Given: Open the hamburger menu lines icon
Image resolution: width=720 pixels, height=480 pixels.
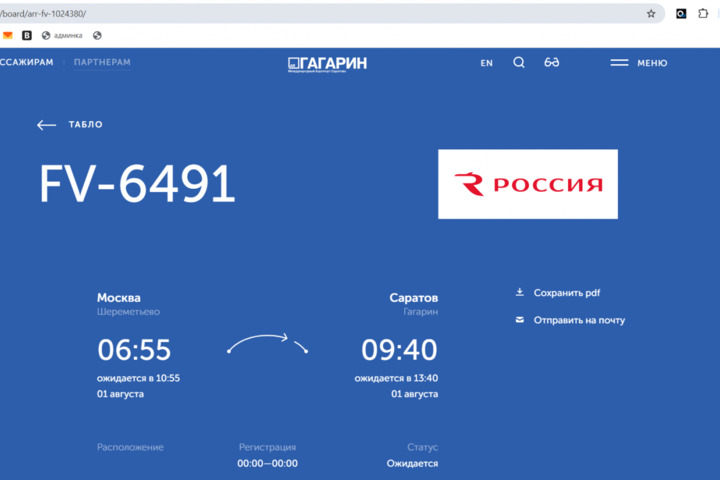Looking at the screenshot, I should coord(619,62).
